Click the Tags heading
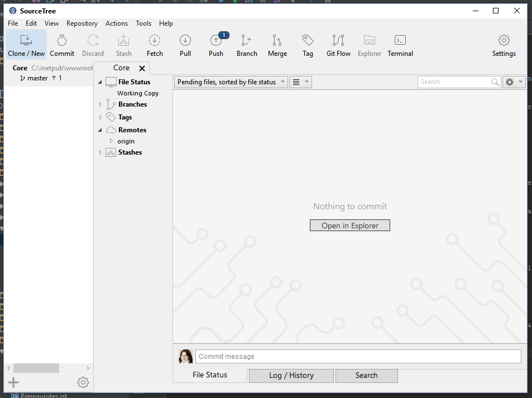 click(125, 117)
